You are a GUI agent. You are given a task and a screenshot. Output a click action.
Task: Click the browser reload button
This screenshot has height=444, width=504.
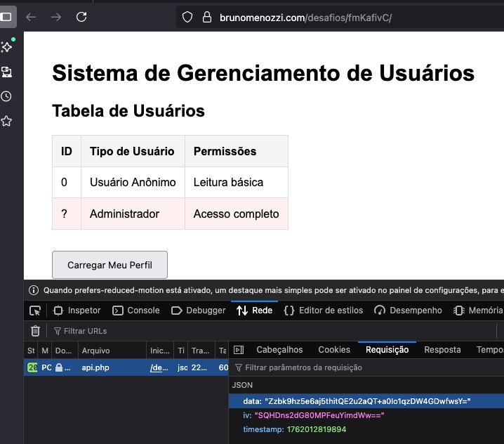81,17
